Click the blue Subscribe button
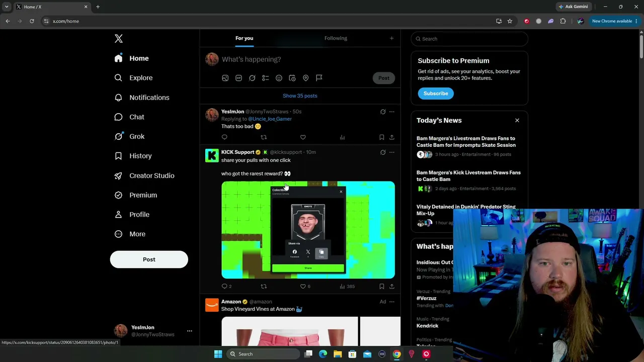The width and height of the screenshot is (644, 362). (x=436, y=94)
